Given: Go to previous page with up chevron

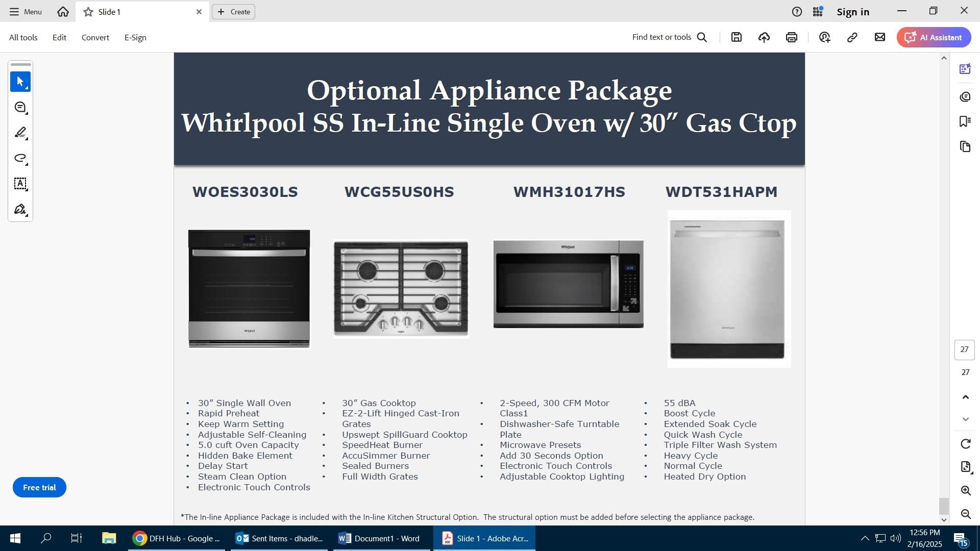Looking at the screenshot, I should (965, 397).
